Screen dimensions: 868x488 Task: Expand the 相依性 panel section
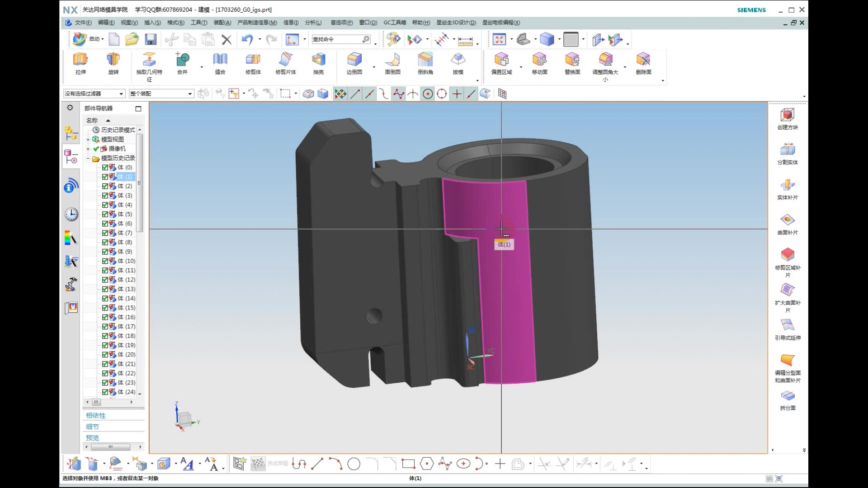click(96, 415)
